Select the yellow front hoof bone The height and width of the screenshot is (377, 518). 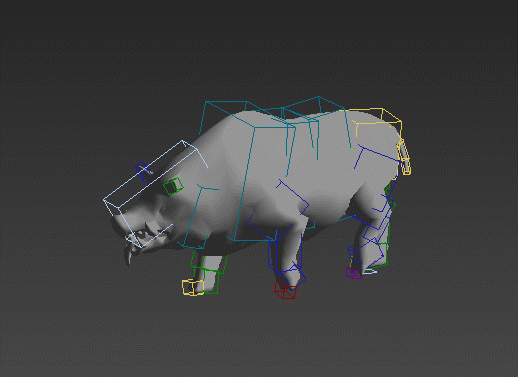(193, 287)
